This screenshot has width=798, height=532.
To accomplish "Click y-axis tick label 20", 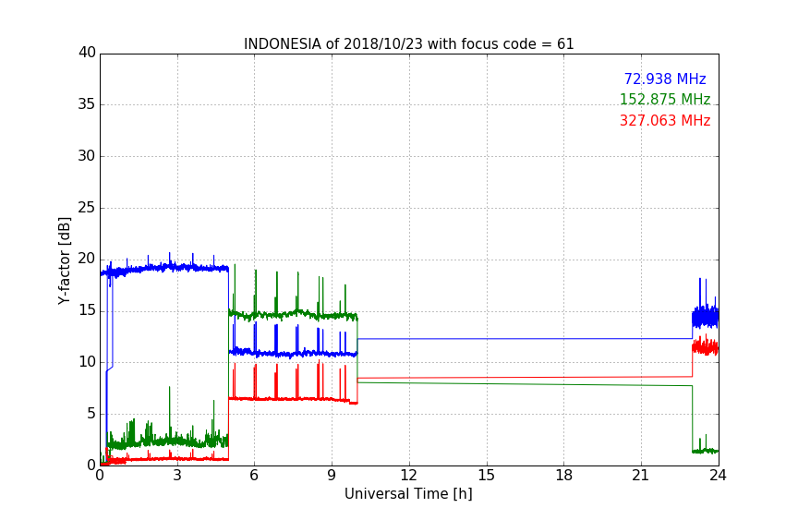I will [x=87, y=259].
